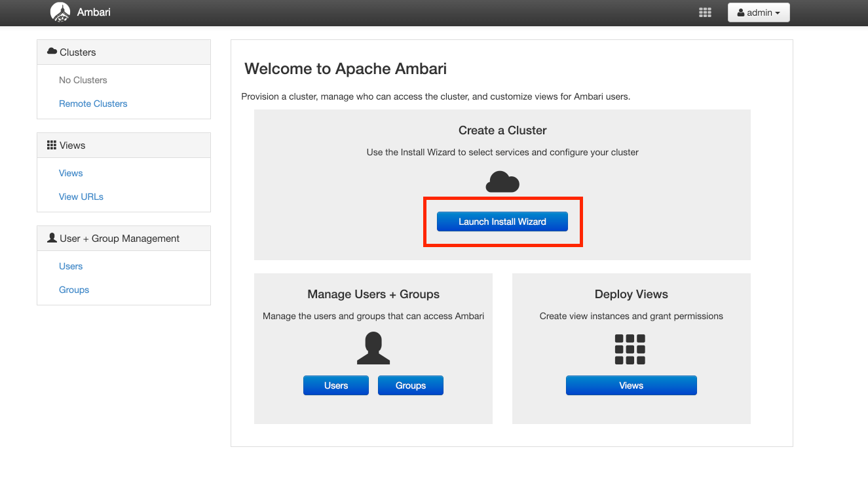Click the Users button under Manage Users + Groups
The image size is (868, 485).
pyautogui.click(x=335, y=385)
